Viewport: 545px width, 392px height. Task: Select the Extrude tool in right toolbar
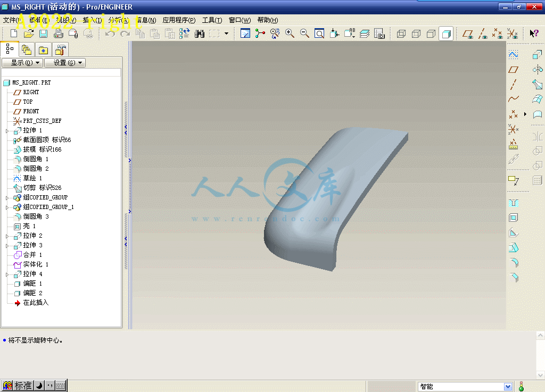click(538, 54)
